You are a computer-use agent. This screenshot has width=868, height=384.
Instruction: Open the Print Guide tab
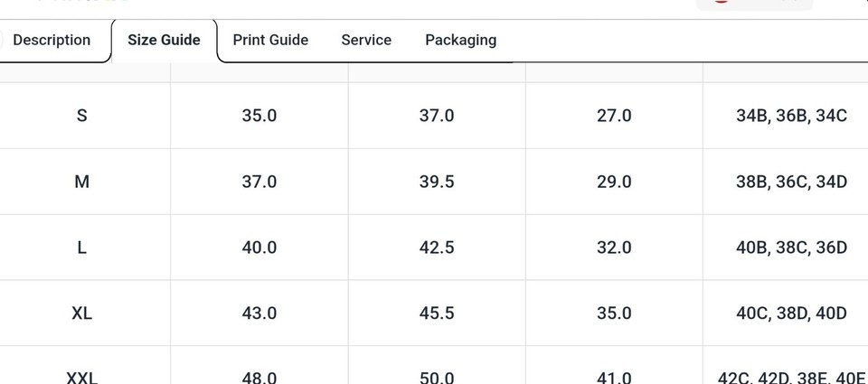[x=270, y=40]
